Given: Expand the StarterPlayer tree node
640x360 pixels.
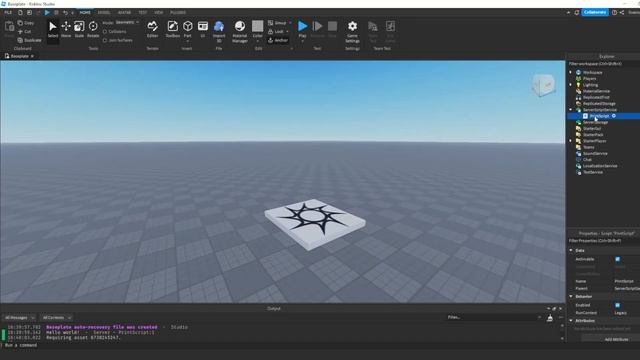Looking at the screenshot, I should point(571,141).
